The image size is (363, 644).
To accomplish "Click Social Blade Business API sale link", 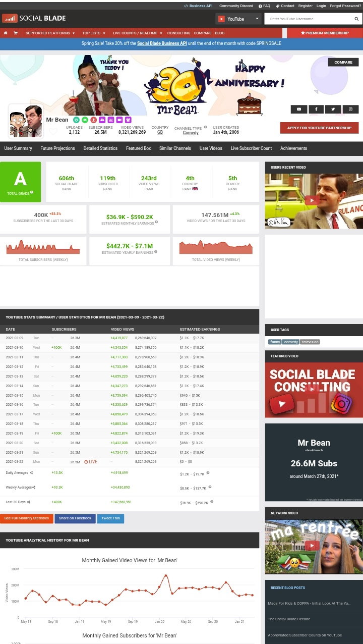I will click(x=162, y=43).
